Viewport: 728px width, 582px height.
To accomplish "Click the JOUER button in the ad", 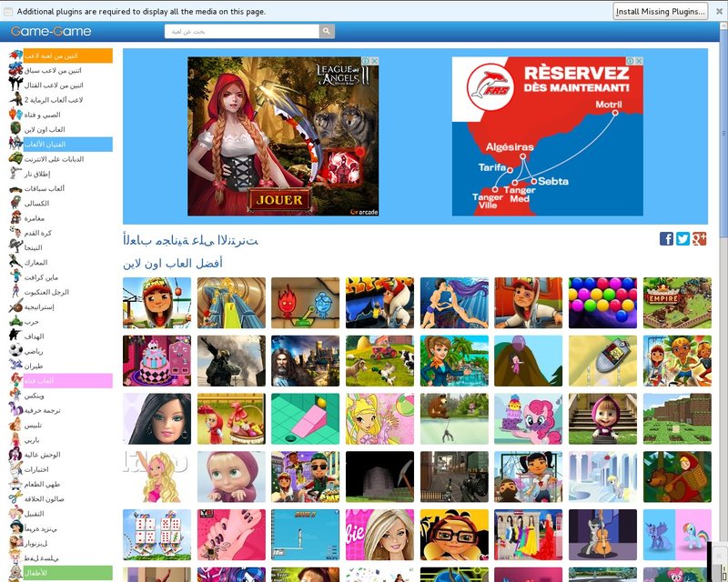I will [279, 200].
